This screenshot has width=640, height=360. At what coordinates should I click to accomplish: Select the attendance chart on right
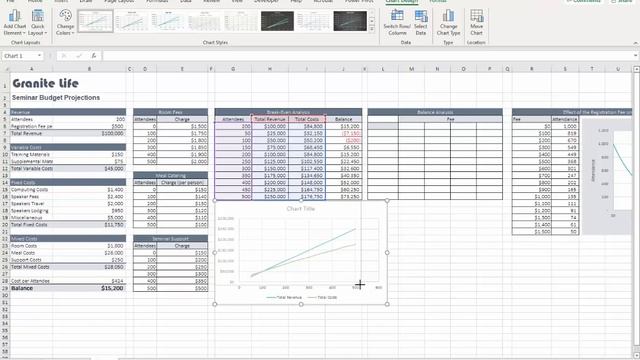tap(607, 176)
